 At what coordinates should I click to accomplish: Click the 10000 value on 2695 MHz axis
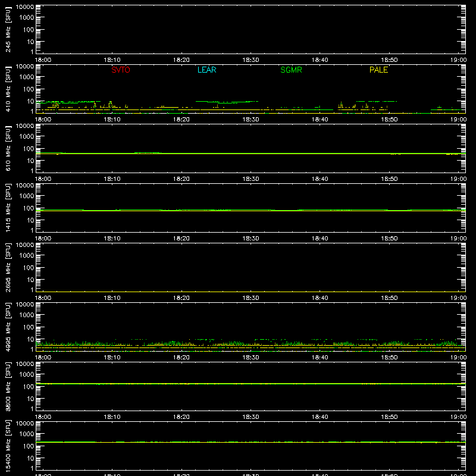(x=24, y=245)
